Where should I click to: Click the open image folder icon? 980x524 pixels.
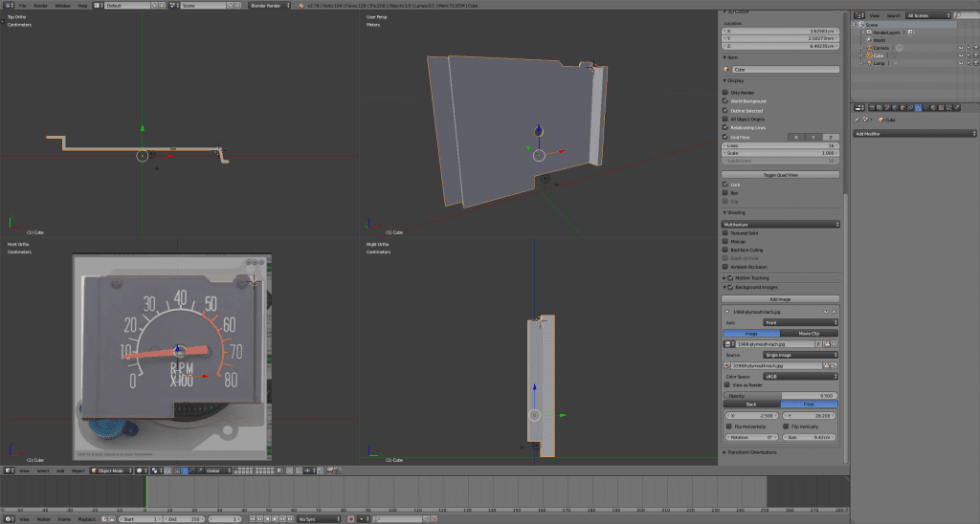(x=826, y=344)
